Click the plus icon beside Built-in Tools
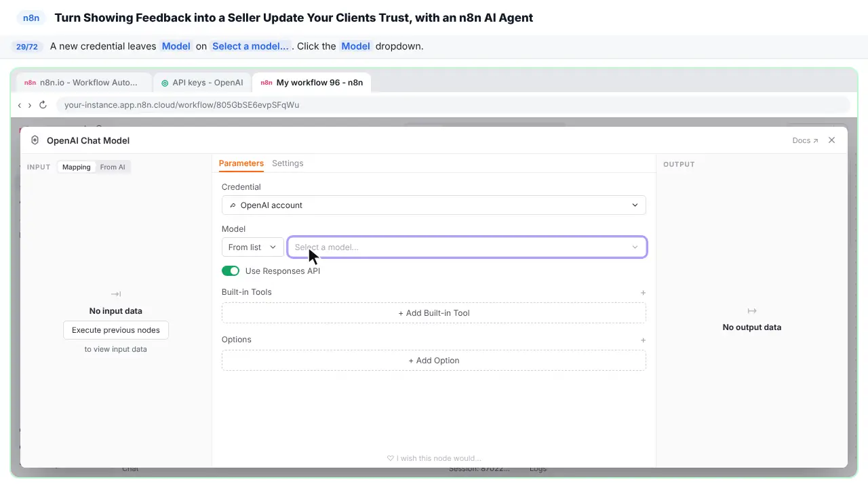Image resolution: width=868 pixels, height=488 pixels. (x=643, y=293)
